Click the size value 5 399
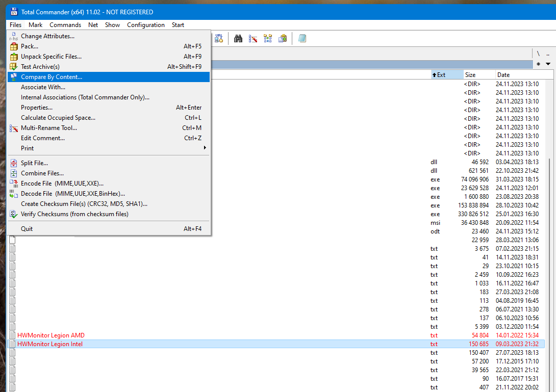556x392 pixels. pos(482,326)
